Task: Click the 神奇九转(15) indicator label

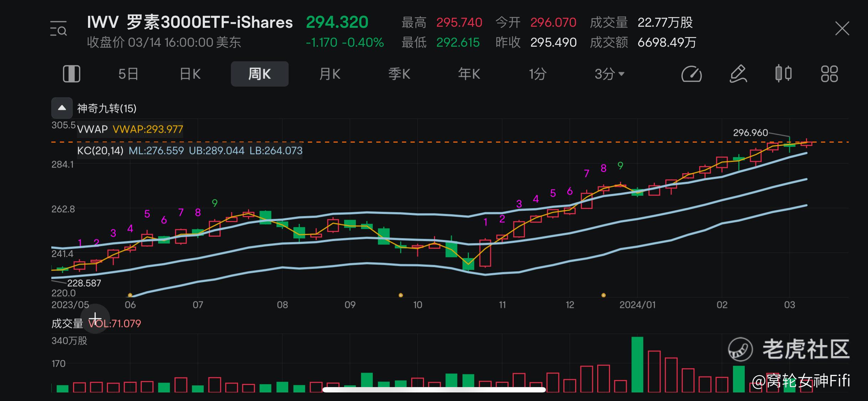Action: pyautogui.click(x=107, y=108)
